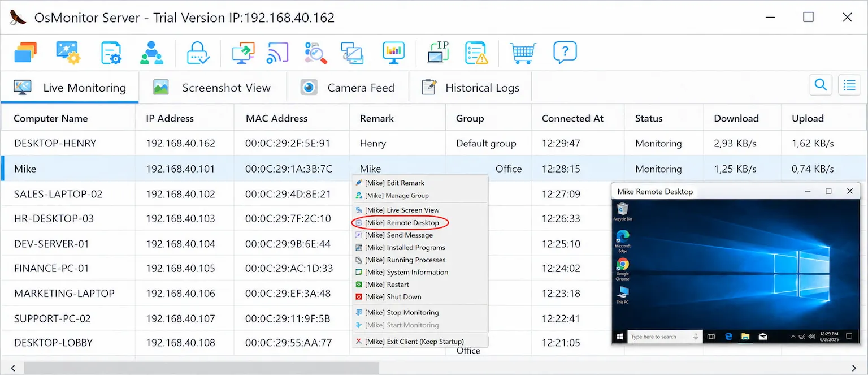
Task: Open the checklist warning alerts toolbar icon
Action: (x=476, y=53)
